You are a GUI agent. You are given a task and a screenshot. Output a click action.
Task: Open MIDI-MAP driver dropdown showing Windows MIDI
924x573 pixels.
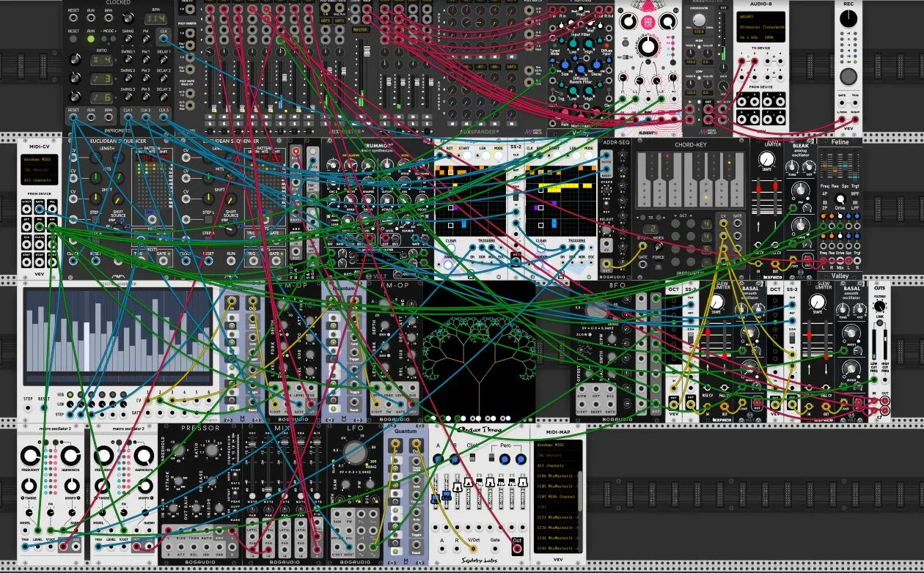click(x=557, y=445)
